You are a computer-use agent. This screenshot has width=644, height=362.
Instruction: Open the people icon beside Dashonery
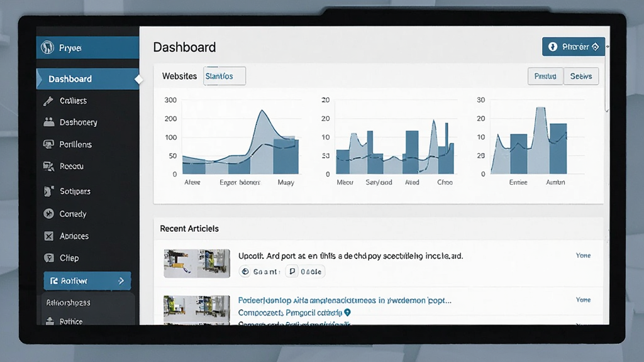[x=49, y=122]
